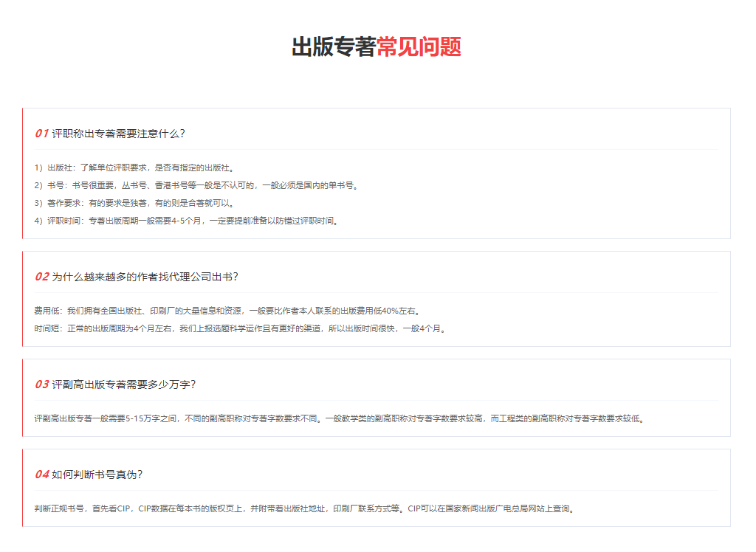Select the line starting with 3）著作要求
756x552 pixels.
(134, 203)
